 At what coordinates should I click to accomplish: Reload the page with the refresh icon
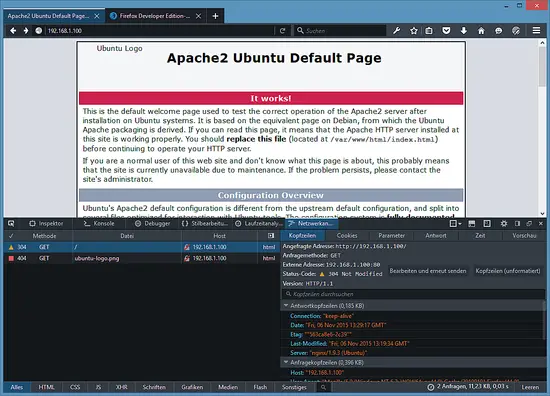coord(282,31)
